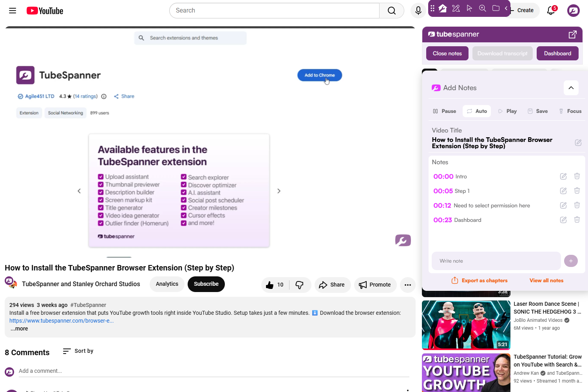588x392 pixels.
Task: Open the tubespanner YouTube Growth thumbnail
Action: (466, 373)
